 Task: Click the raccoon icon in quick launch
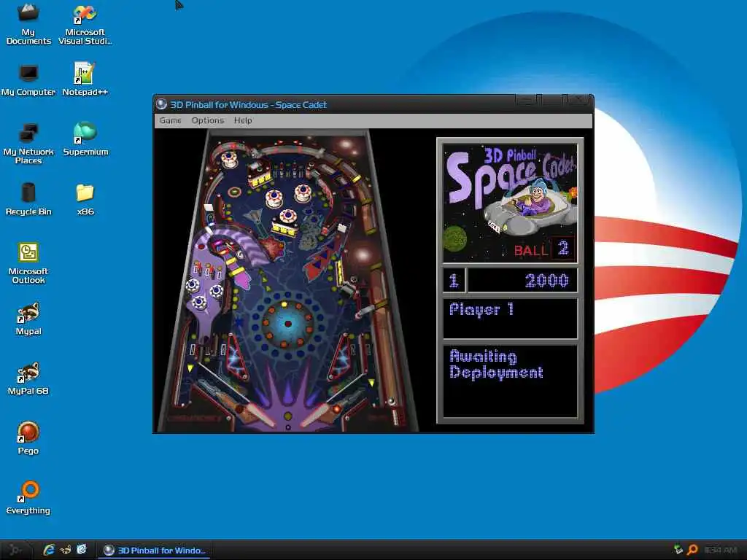(x=65, y=550)
